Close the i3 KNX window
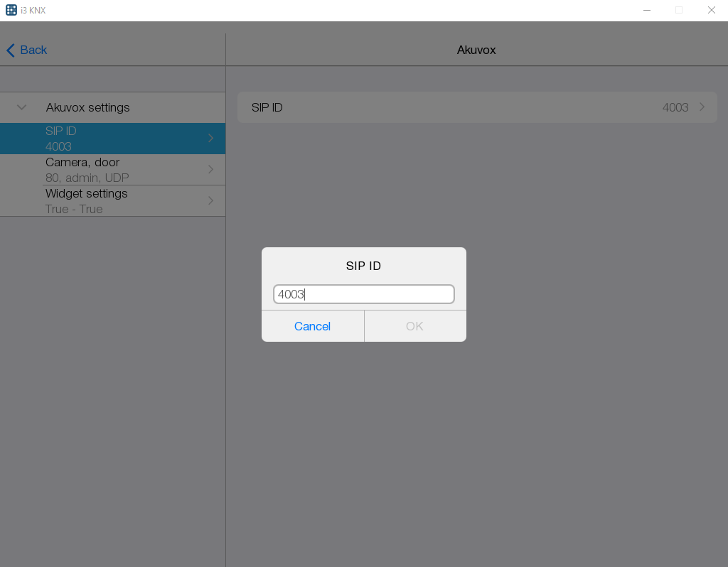This screenshot has height=567, width=728. 711,10
